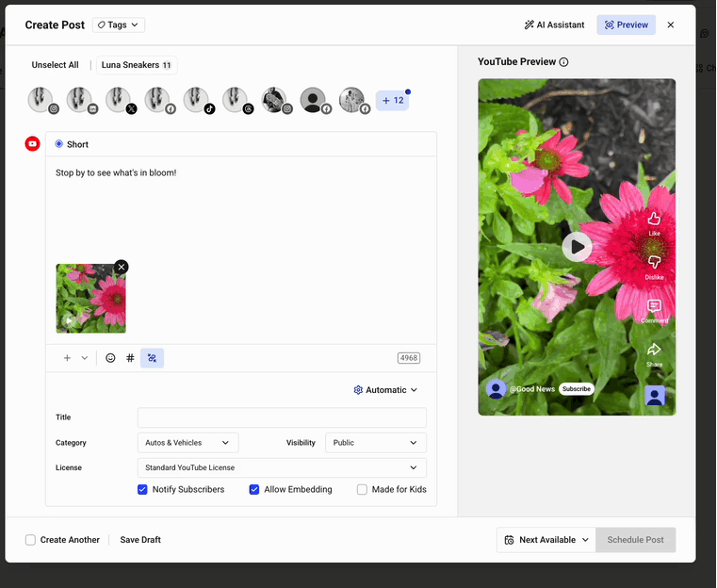
Task: Open the emoji picker
Action: coord(110,358)
